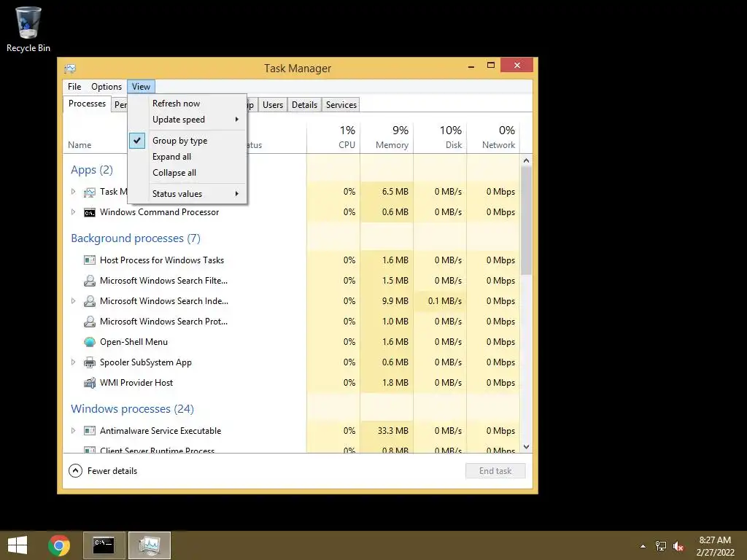Toggle the Group by type checkmark
The width and height of the screenshot is (747, 560).
pos(136,141)
